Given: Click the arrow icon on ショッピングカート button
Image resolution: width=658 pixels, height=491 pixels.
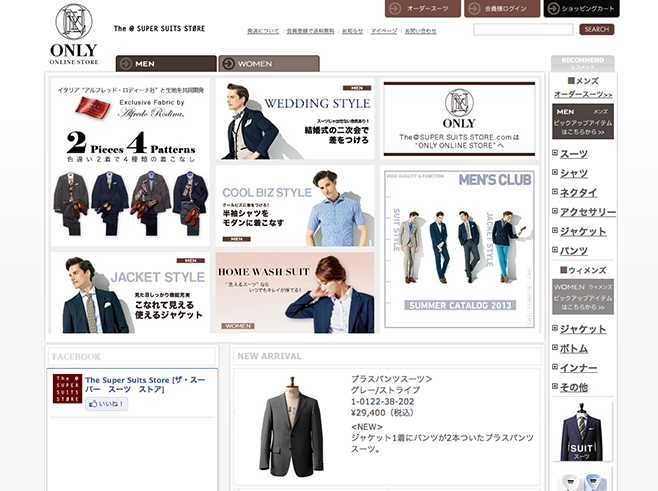Looking at the screenshot, I should point(554,8).
